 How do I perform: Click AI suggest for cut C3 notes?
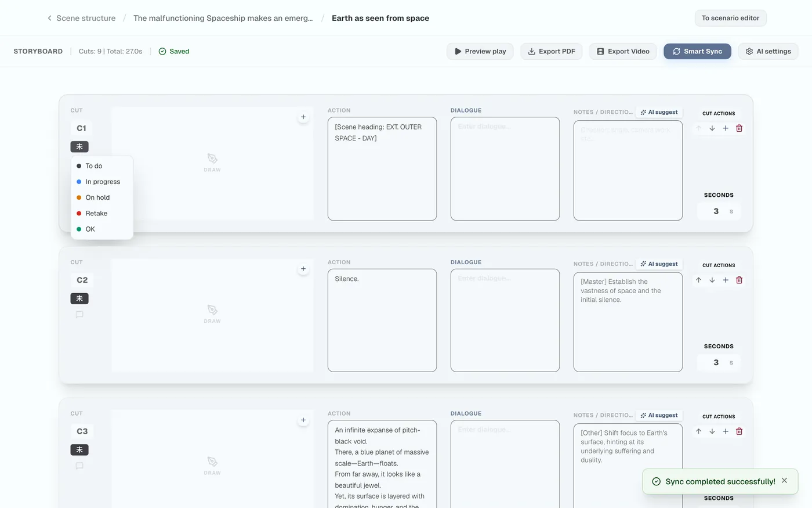coord(659,415)
